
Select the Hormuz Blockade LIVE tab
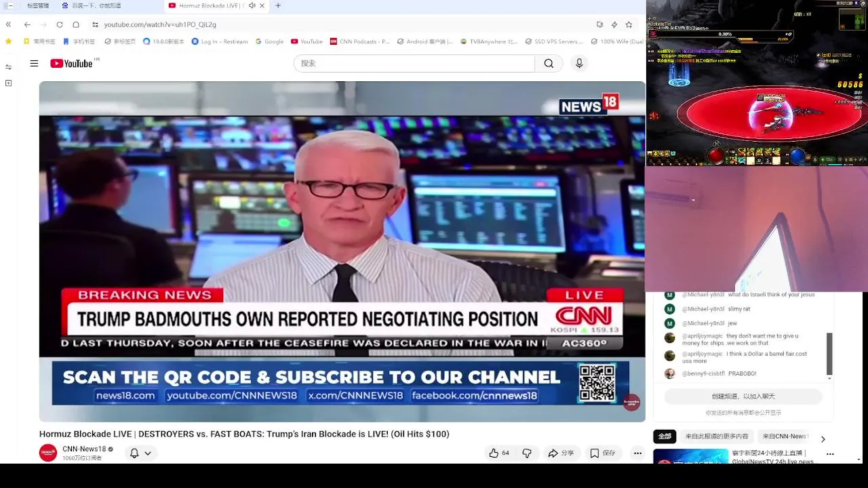[207, 5]
